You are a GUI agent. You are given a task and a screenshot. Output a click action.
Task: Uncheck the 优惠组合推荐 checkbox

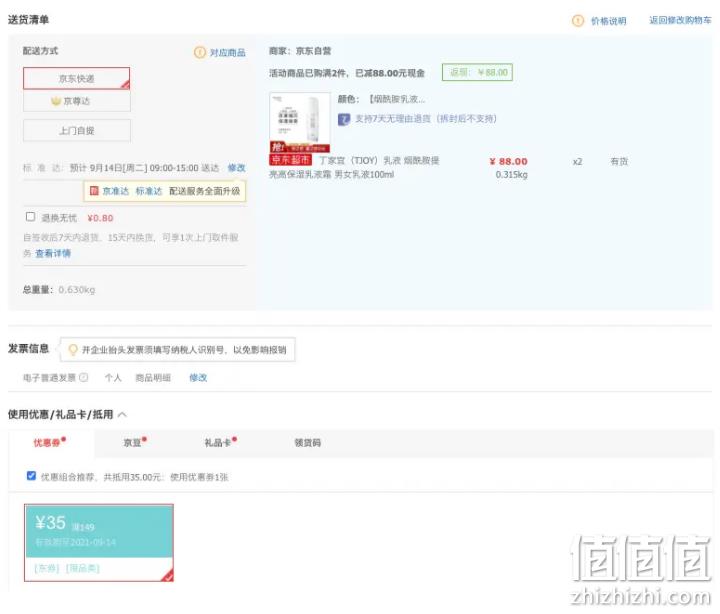(x=31, y=476)
